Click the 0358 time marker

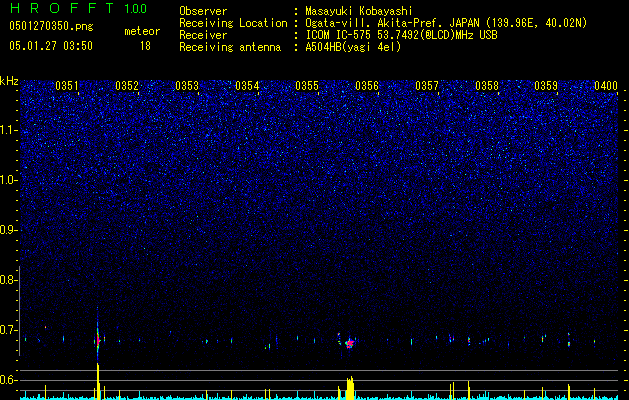tap(487, 85)
